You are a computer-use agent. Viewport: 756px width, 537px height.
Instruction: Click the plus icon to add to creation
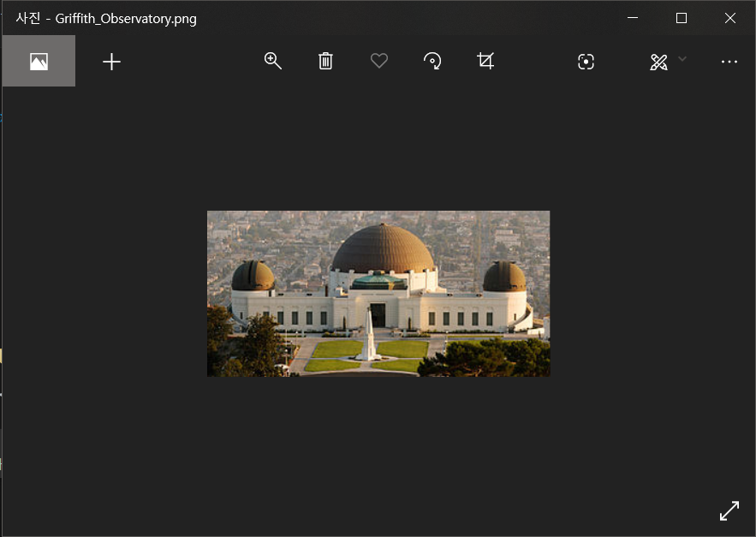pos(111,62)
